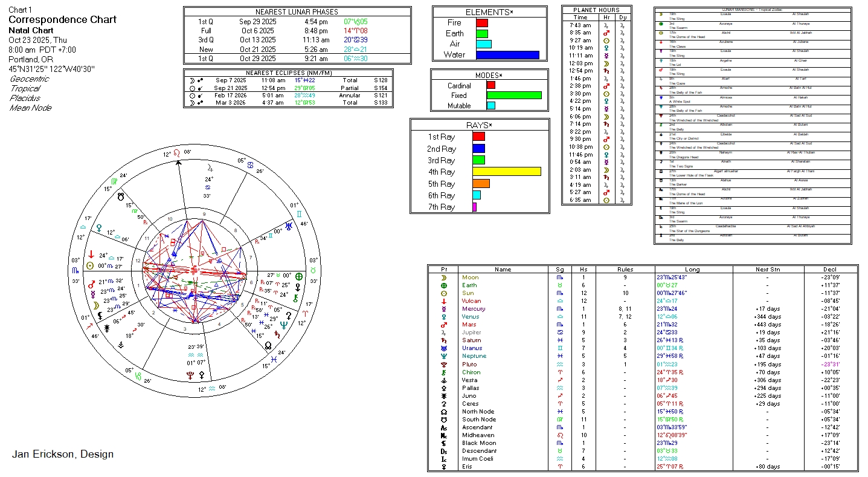
Task: Click the Correspondence Chart title text
Action: point(62,19)
